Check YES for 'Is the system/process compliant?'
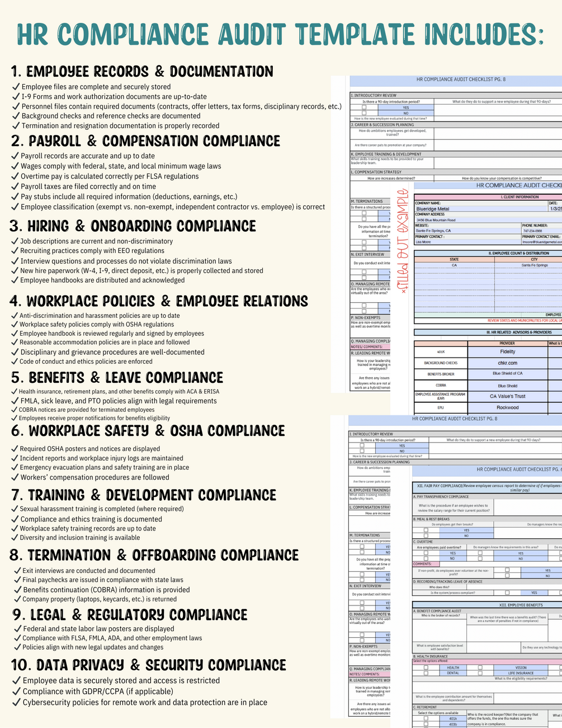This screenshot has width=562, height=728. pos(507,593)
